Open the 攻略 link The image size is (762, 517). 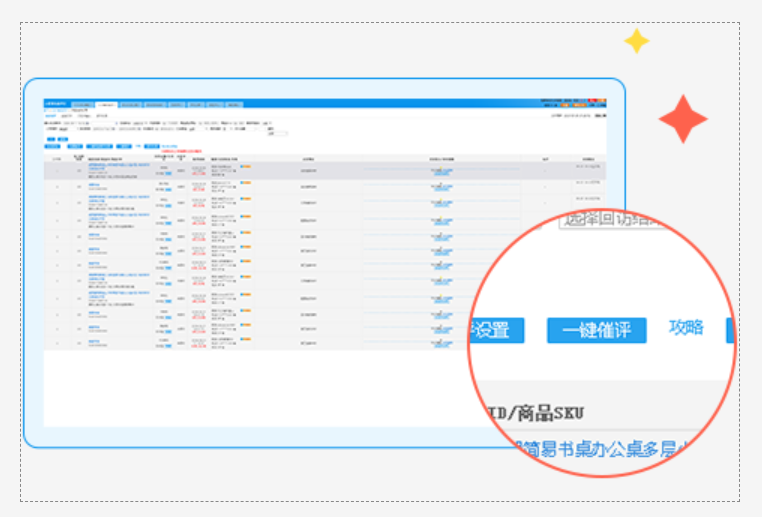tap(686, 327)
